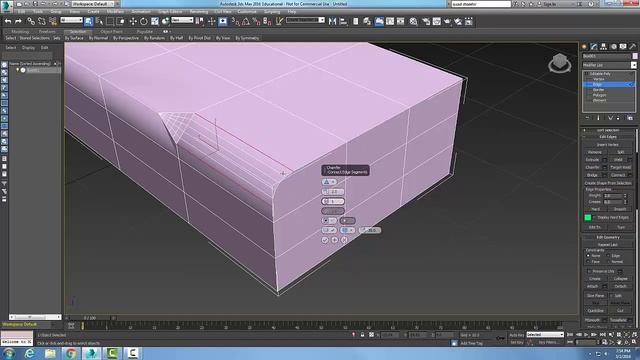Collapse the Editable Poly stack entry
This screenshot has width=640, height=360.
tap(587, 74)
